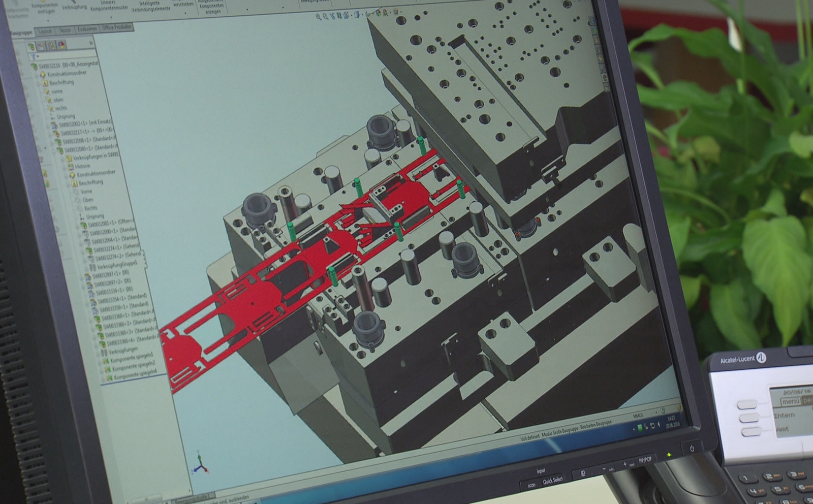Screen dimensions: 813x504
Task: Select Konstruktionsordner under the SW0032116 root
Action: click(x=63, y=74)
